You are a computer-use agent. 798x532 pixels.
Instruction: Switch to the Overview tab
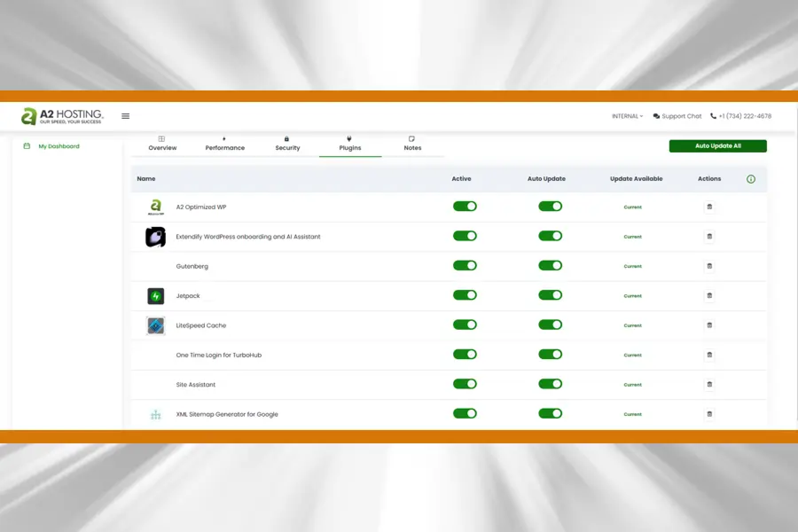(x=162, y=144)
